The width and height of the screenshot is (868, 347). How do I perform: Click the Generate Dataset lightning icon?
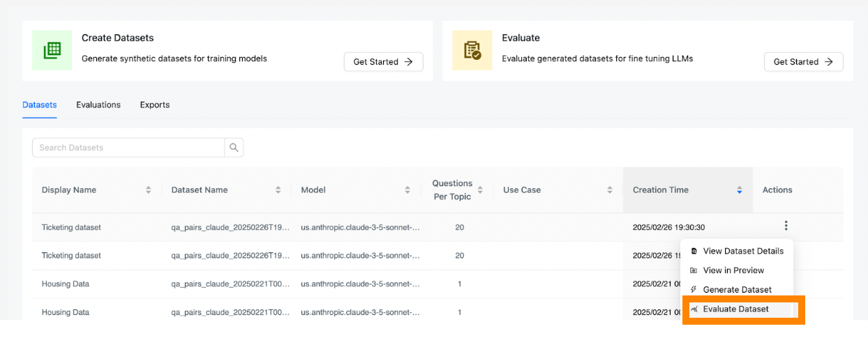point(694,290)
